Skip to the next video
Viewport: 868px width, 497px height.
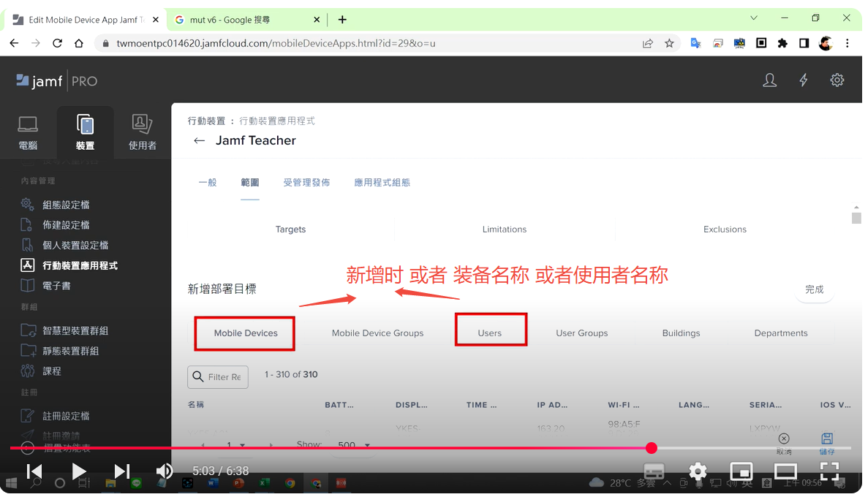pos(122,471)
